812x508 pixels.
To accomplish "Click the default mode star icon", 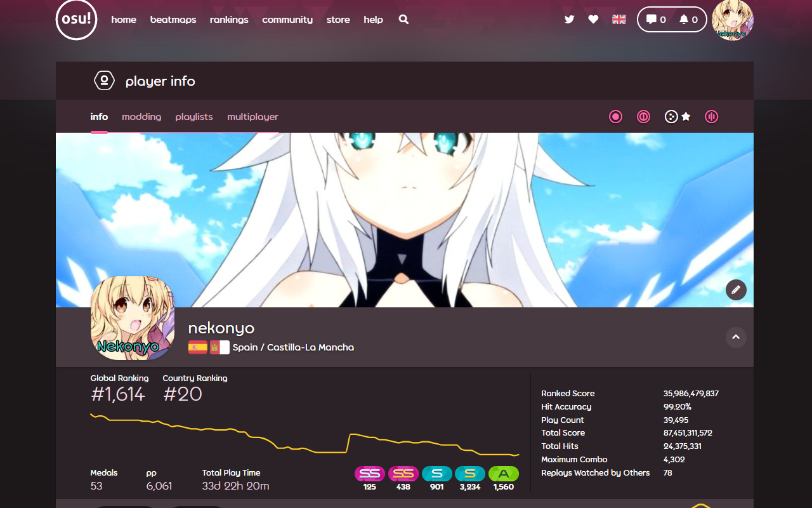I will [686, 117].
